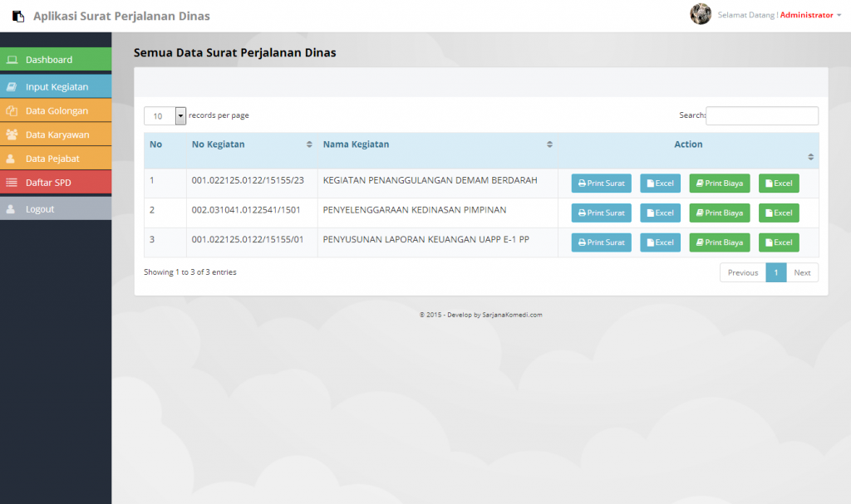Click the Logout icon in the sidebar
Viewport: 851px width, 504px height.
click(x=12, y=207)
